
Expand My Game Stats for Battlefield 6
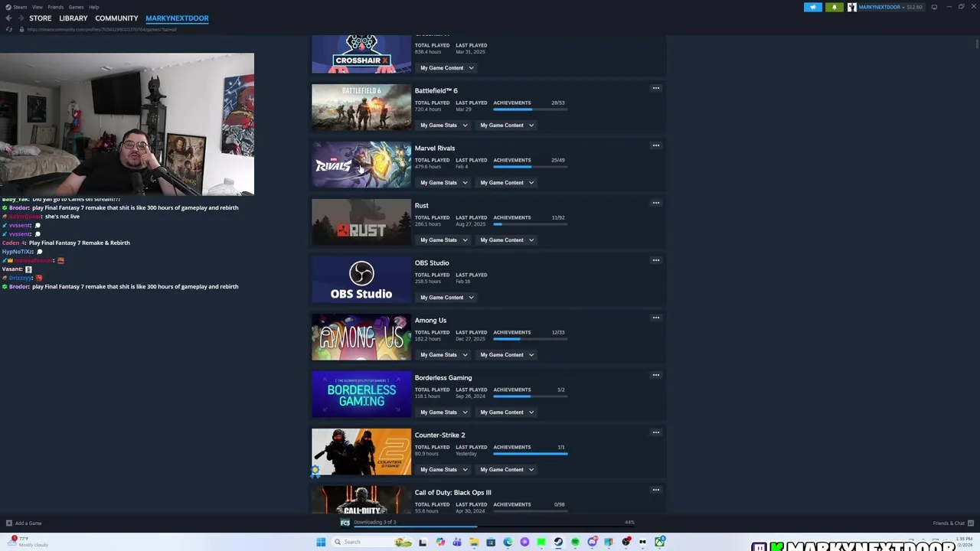443,126
